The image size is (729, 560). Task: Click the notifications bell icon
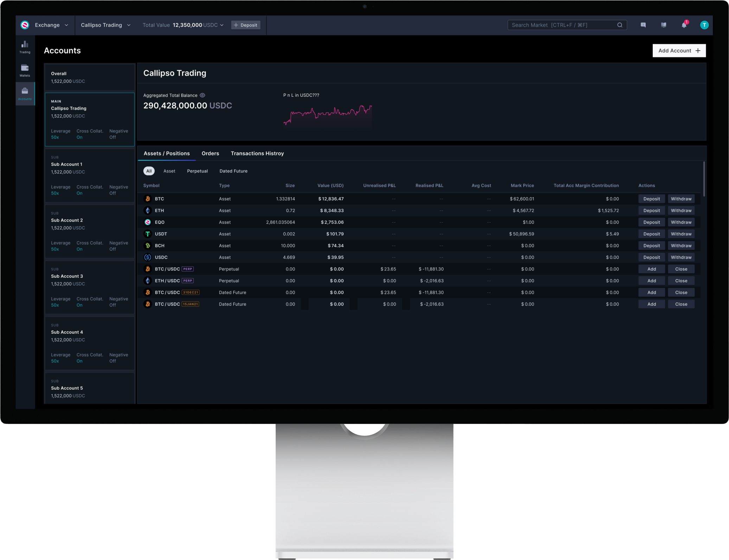pos(684,25)
